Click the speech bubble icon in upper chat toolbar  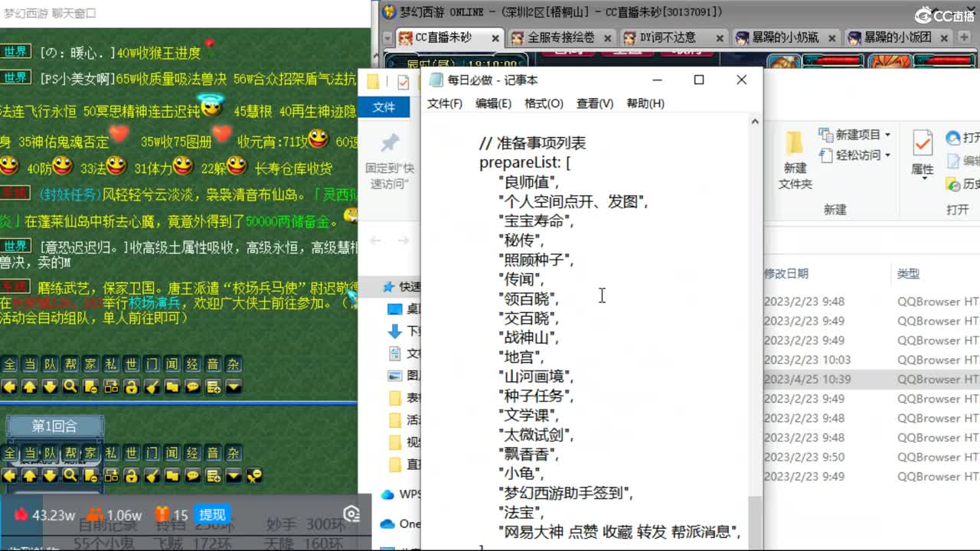(x=193, y=386)
